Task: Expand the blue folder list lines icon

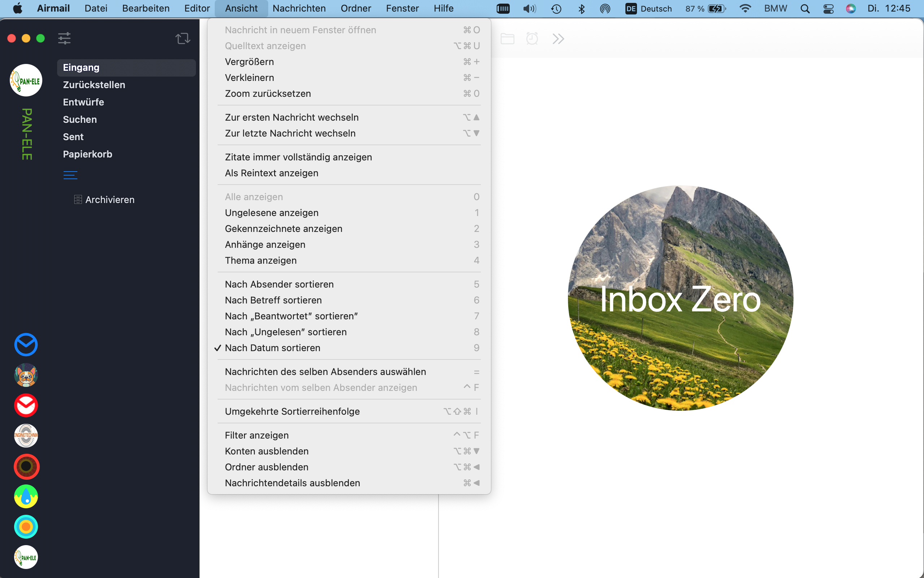Action: [x=70, y=175]
